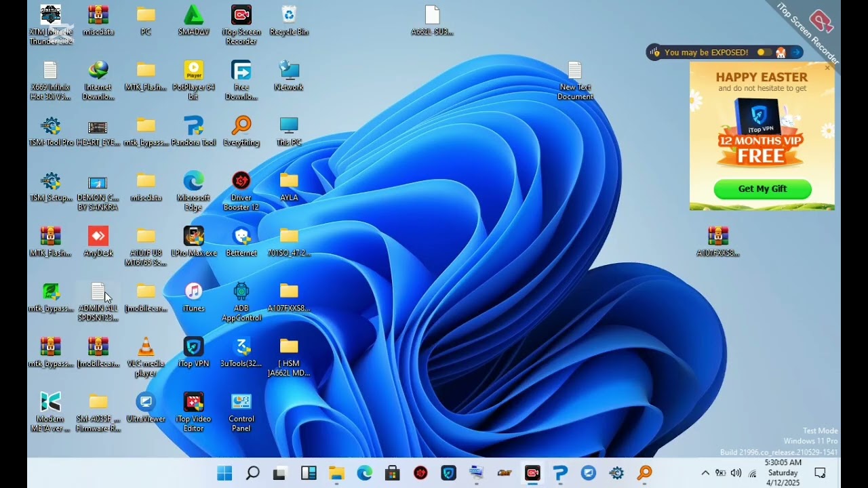The width and height of the screenshot is (868, 488).
Task: Open the notification center in taskbar
Action: click(x=820, y=473)
